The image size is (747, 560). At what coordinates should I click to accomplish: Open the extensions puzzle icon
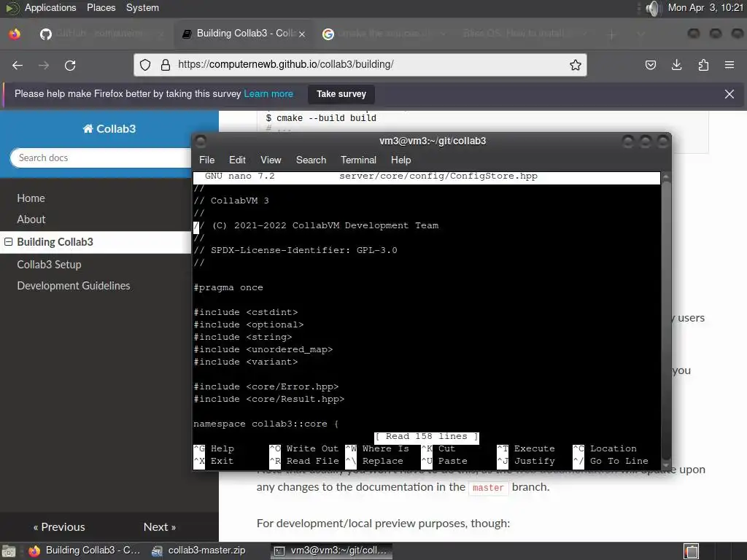(703, 65)
